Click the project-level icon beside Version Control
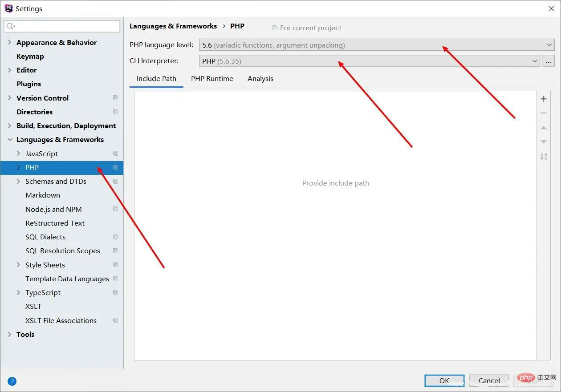 tap(116, 98)
